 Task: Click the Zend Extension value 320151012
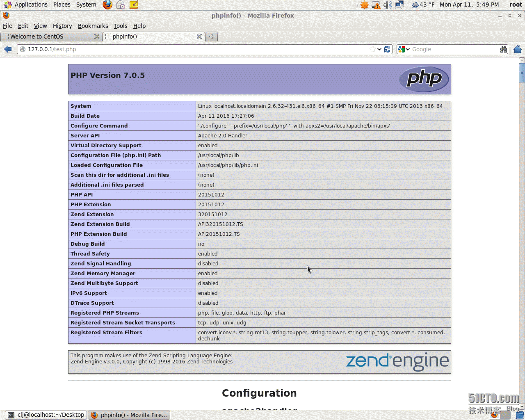[x=212, y=215]
